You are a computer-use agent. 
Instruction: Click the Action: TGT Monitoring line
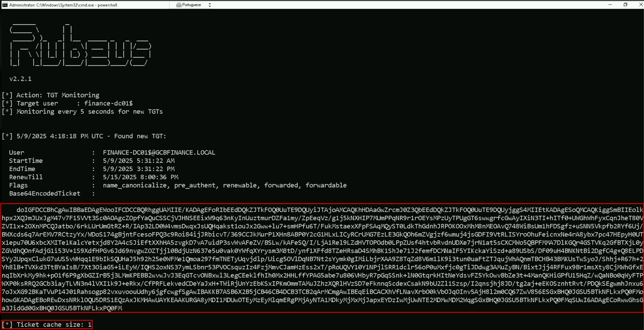51,95
